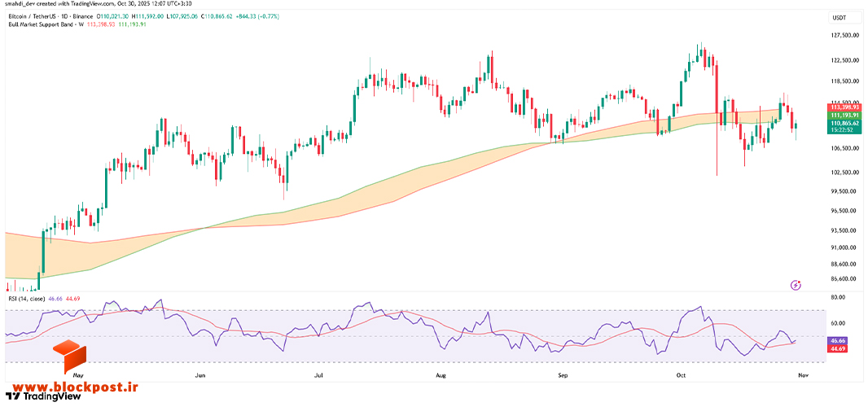Screen dimensions: 868x407
Task: Select the Bull Market Support Band legend
Action: (x=46, y=24)
